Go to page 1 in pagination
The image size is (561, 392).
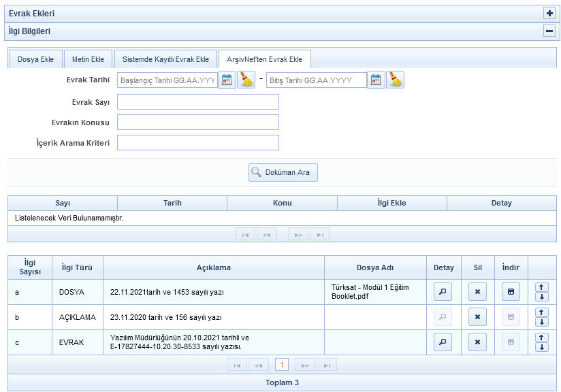tap(282, 365)
